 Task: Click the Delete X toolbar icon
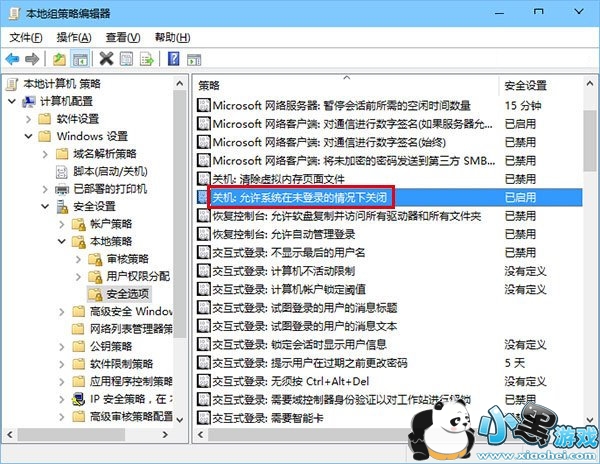pyautogui.click(x=106, y=59)
